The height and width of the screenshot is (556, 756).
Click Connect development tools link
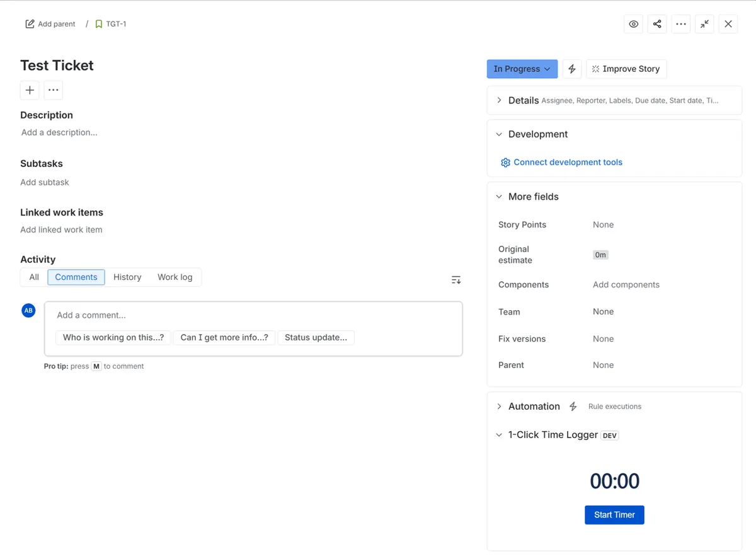[568, 162]
